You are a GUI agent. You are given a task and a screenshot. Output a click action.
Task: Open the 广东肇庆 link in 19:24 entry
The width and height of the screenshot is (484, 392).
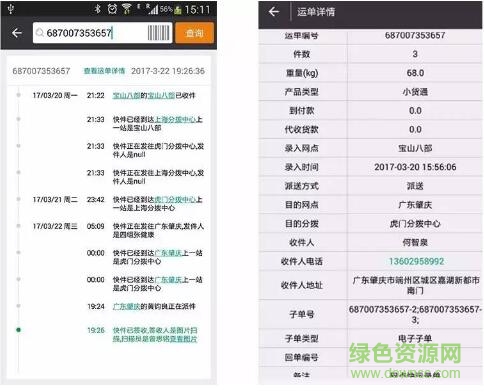126,306
